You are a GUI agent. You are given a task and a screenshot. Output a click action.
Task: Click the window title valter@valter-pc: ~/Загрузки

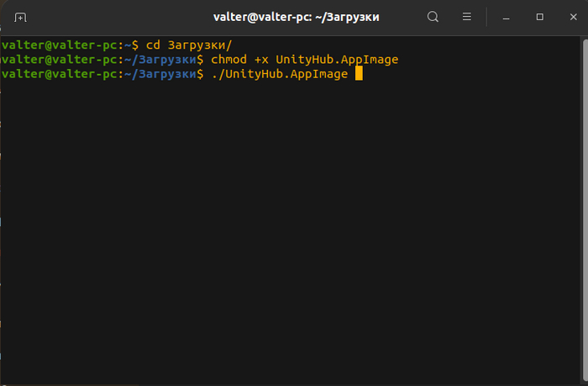pyautogui.click(x=293, y=17)
